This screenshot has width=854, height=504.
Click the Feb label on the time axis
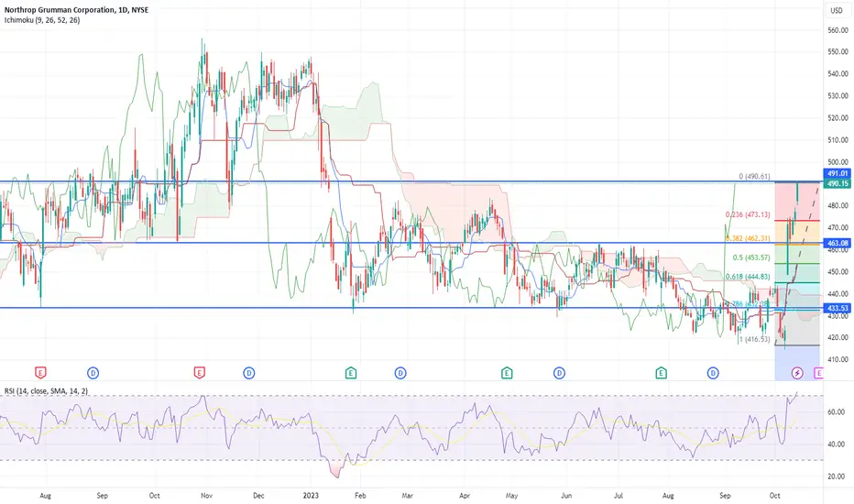point(360,496)
